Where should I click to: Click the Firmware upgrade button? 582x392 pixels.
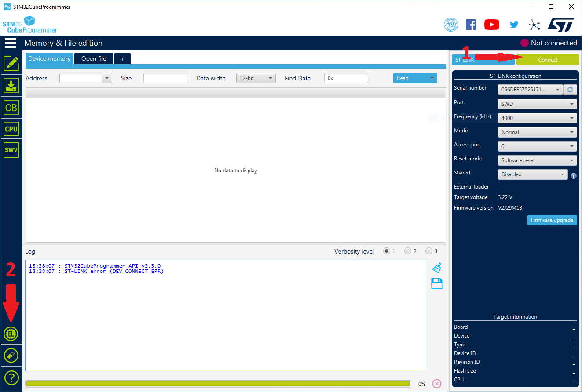click(x=552, y=220)
